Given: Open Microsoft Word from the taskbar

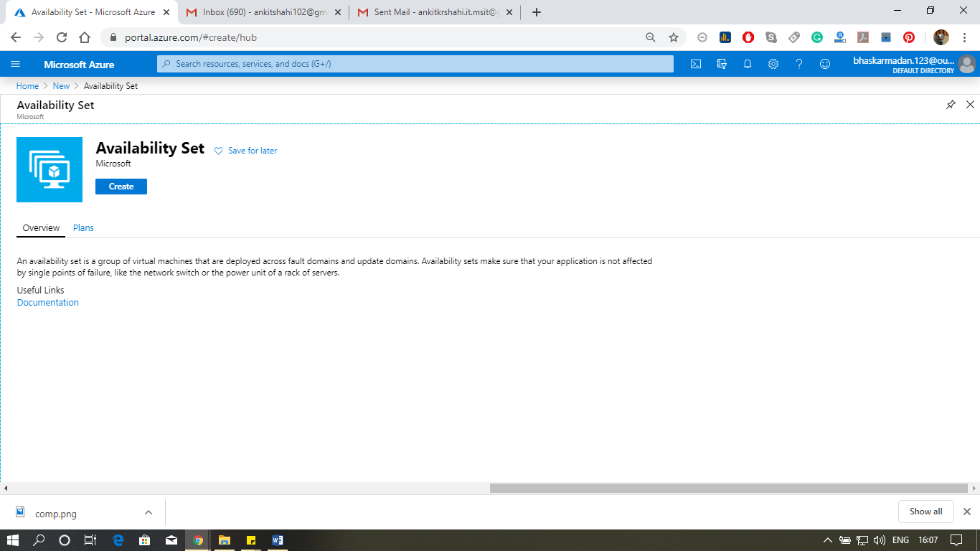Looking at the screenshot, I should 278,540.
